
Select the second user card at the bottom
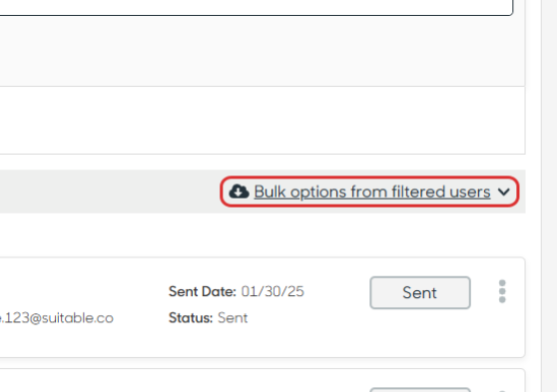263,381
